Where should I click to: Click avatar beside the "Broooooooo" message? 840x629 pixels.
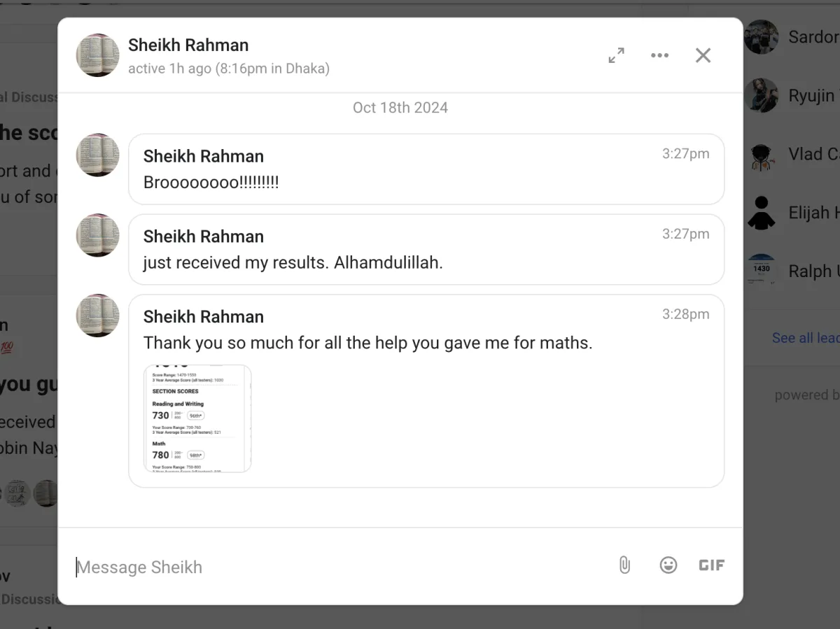click(97, 155)
